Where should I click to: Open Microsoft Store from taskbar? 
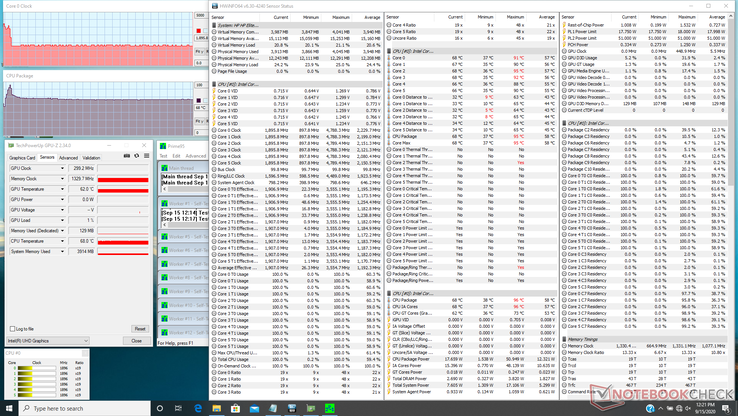(235, 408)
